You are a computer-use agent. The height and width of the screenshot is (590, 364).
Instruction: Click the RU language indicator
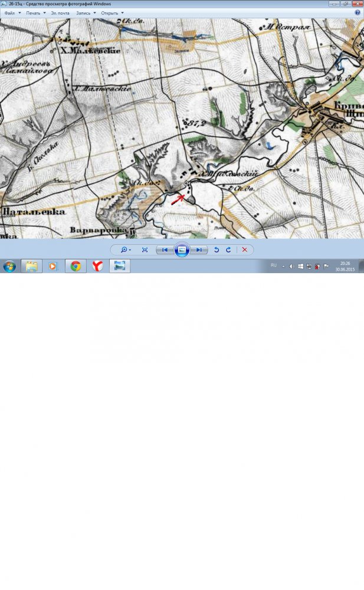point(274,265)
